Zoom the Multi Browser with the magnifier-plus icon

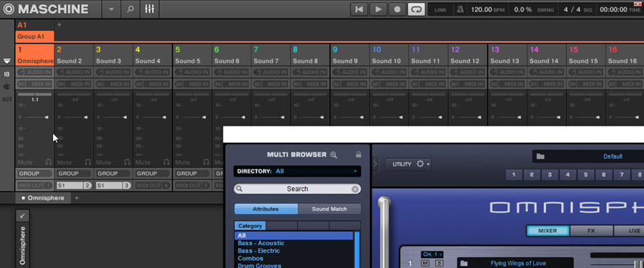click(333, 155)
